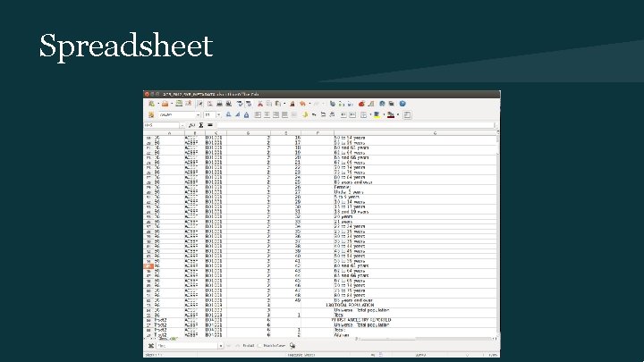Select the highlighted orange row header
Image resolution: width=644 pixels, height=362 pixels.
coord(148,266)
